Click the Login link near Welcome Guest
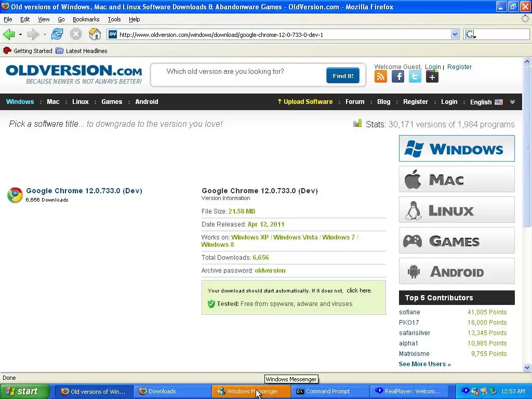 pyautogui.click(x=433, y=67)
